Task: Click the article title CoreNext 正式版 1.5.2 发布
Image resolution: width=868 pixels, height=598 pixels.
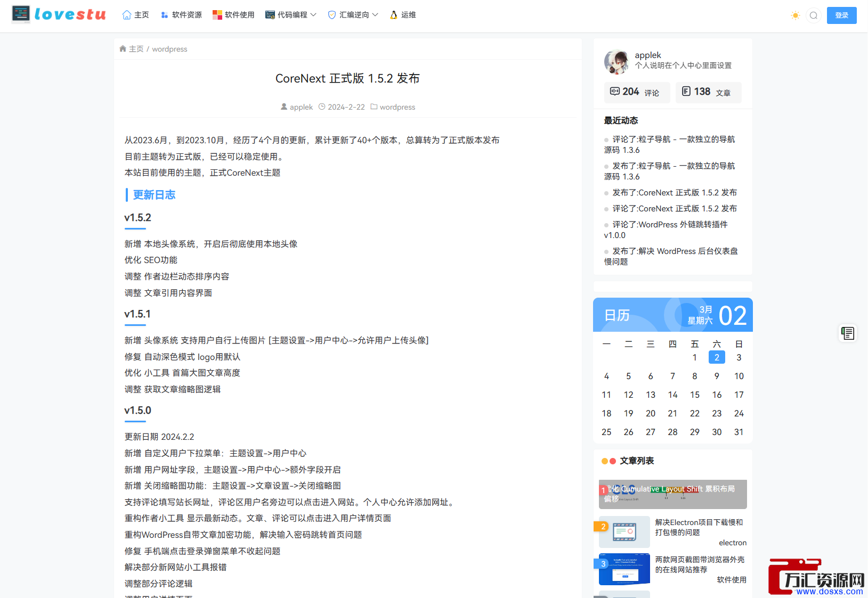Action: coord(347,78)
